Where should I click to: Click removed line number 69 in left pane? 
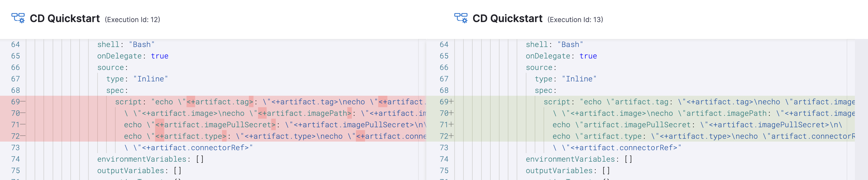pos(15,102)
